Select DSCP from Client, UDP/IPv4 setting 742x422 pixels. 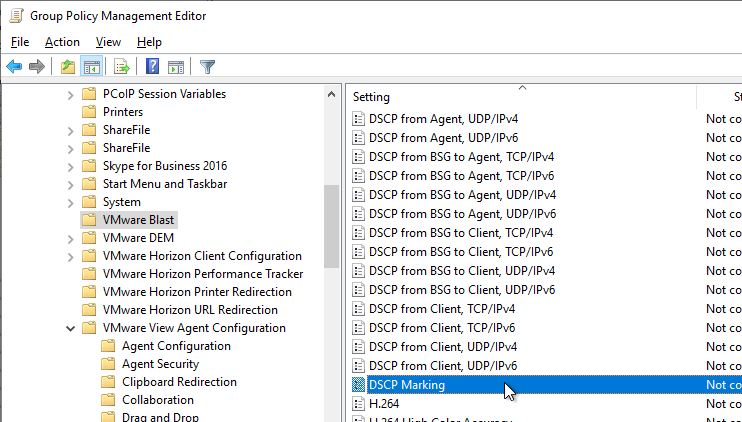pos(443,347)
